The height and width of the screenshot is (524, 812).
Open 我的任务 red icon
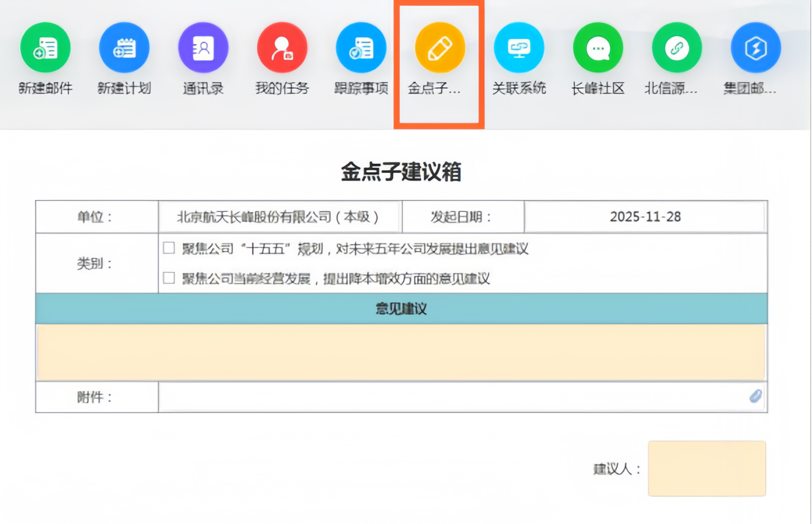tap(282, 48)
